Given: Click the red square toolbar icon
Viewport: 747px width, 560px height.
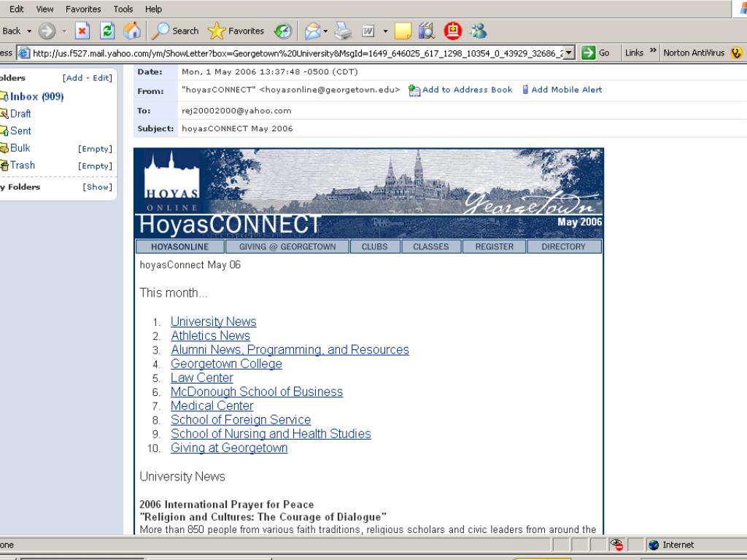Looking at the screenshot, I should pos(452,31).
